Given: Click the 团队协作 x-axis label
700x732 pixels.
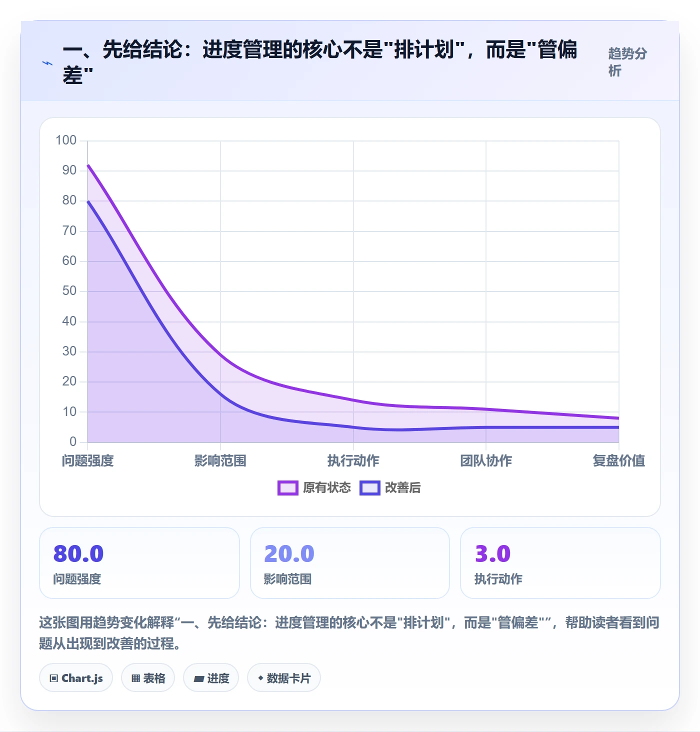Looking at the screenshot, I should [486, 460].
